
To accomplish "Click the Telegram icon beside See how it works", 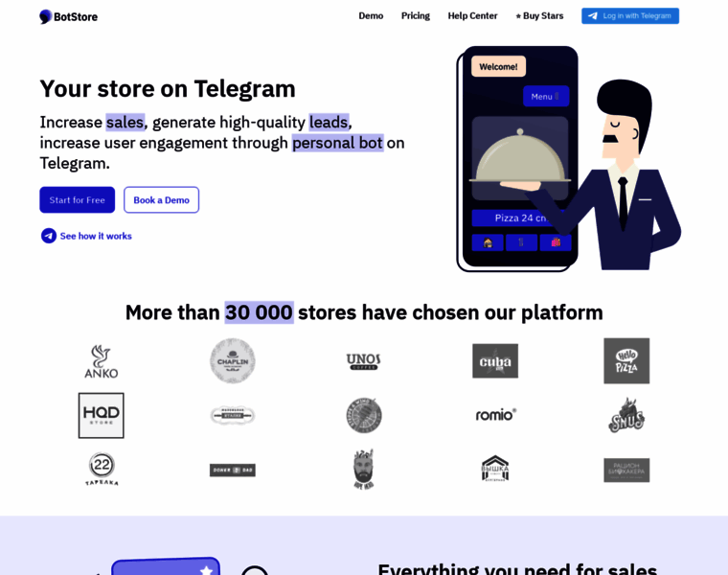I will click(x=49, y=236).
